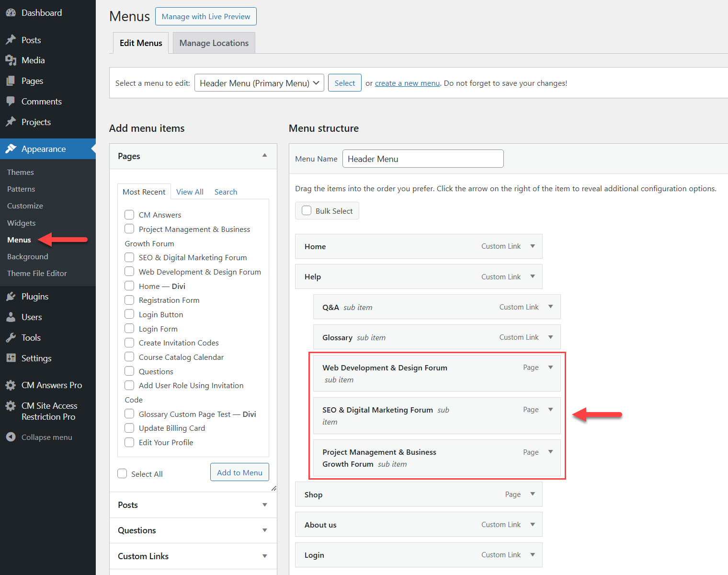This screenshot has height=575, width=728.
Task: Click into the Menu Name field
Action: click(423, 159)
